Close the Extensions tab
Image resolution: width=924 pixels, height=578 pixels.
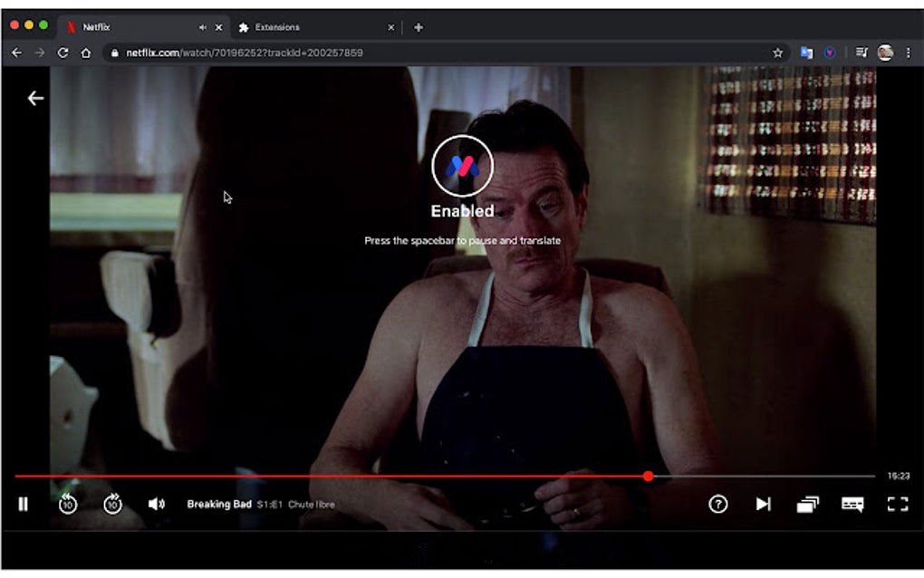(390, 27)
